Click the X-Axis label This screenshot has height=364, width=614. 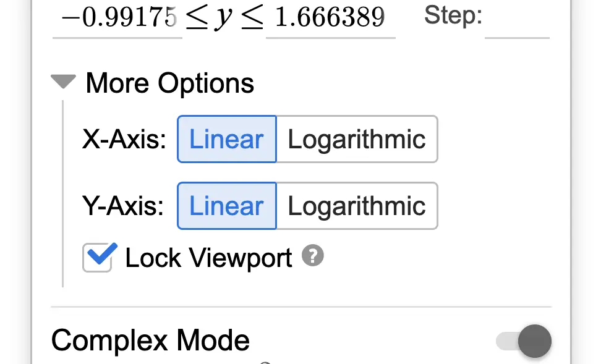[x=124, y=140]
